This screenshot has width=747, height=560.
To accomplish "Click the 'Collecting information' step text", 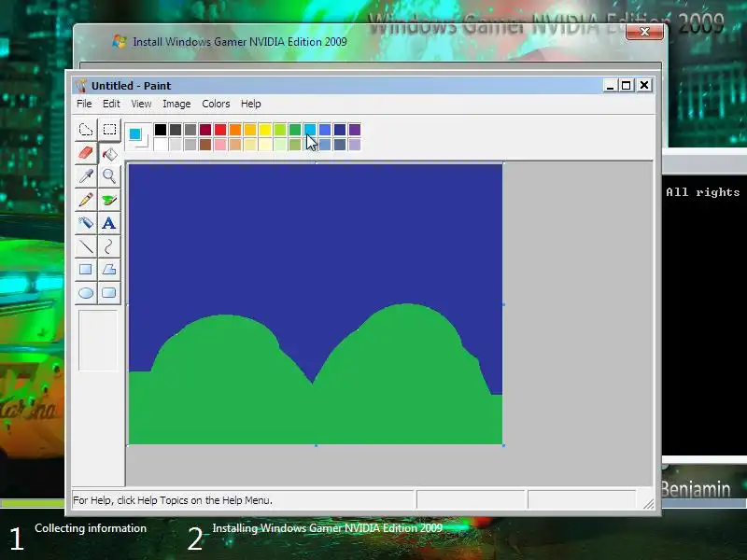I will [91, 528].
